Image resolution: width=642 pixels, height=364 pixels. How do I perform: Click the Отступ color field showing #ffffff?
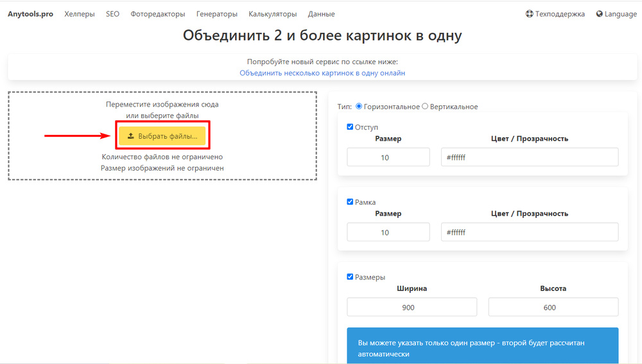529,157
